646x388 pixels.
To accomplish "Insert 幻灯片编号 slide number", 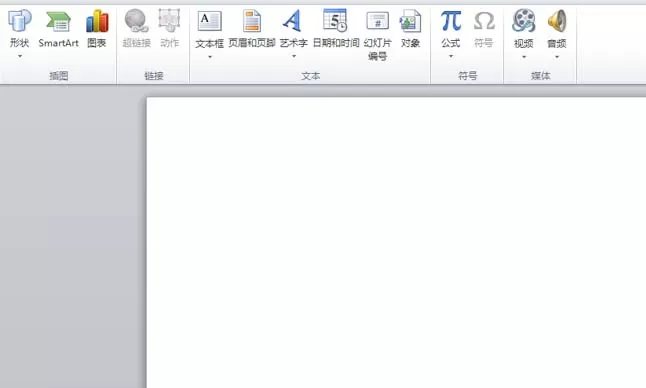I will click(x=378, y=35).
